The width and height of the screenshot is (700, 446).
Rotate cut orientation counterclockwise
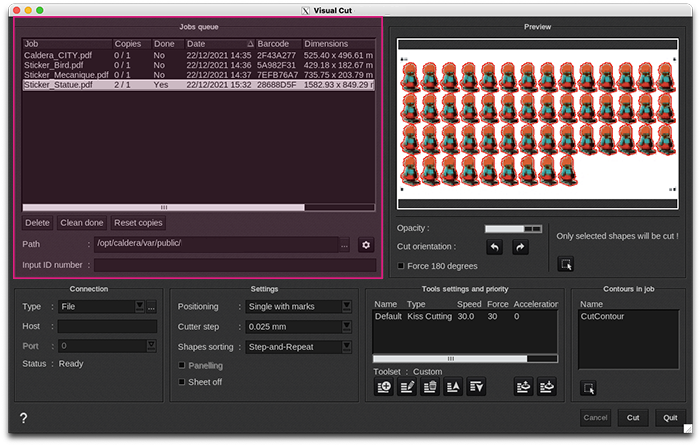point(494,247)
